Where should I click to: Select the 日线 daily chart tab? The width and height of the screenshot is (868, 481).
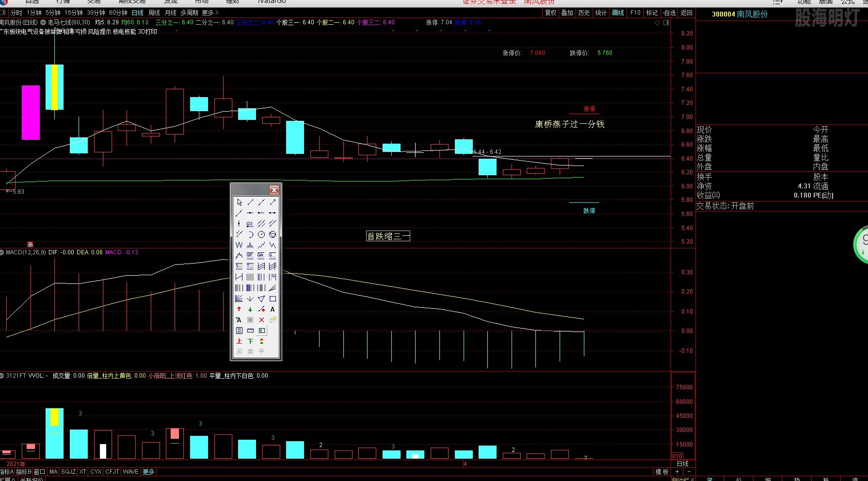(138, 13)
